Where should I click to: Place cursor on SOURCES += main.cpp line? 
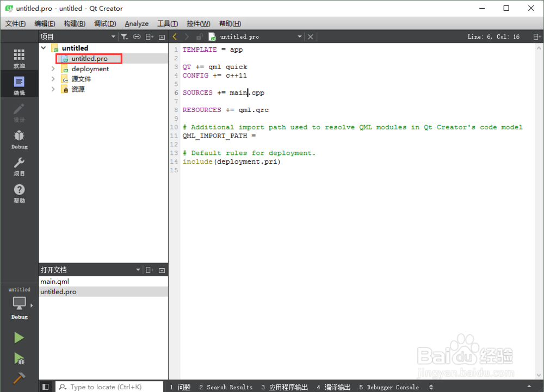(x=224, y=92)
